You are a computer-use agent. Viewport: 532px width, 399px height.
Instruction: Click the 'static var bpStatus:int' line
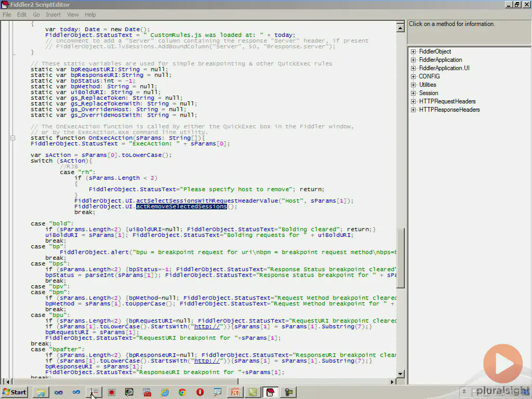(83, 81)
